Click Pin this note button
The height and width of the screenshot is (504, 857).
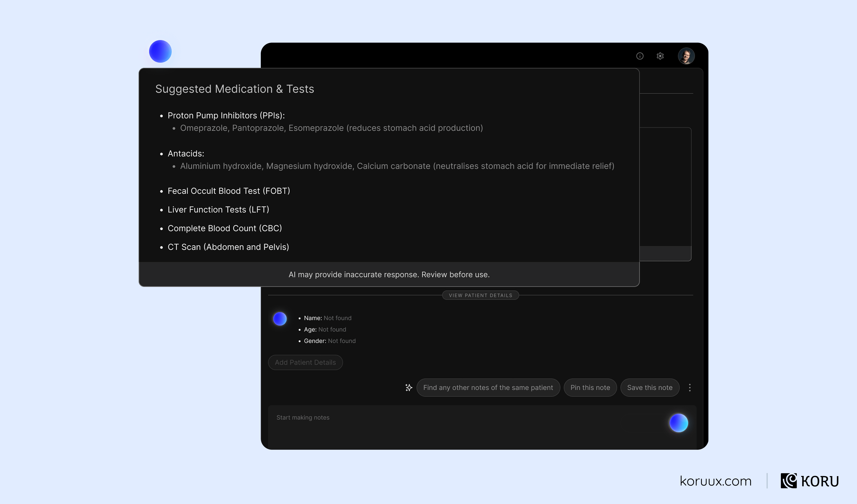click(590, 388)
